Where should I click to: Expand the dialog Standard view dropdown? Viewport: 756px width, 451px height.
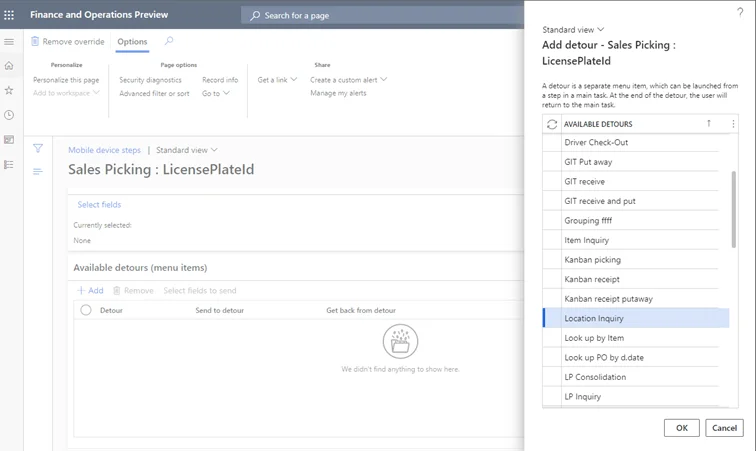point(573,30)
